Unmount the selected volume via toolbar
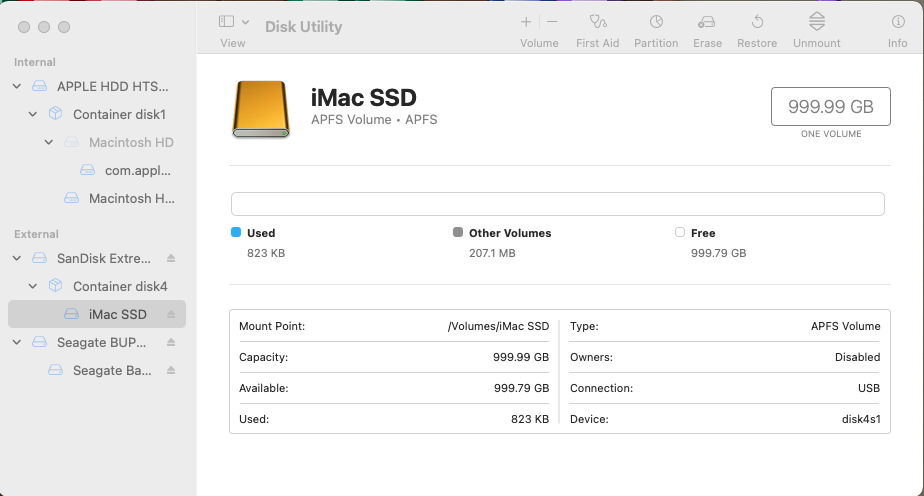The image size is (924, 496). pos(817,21)
